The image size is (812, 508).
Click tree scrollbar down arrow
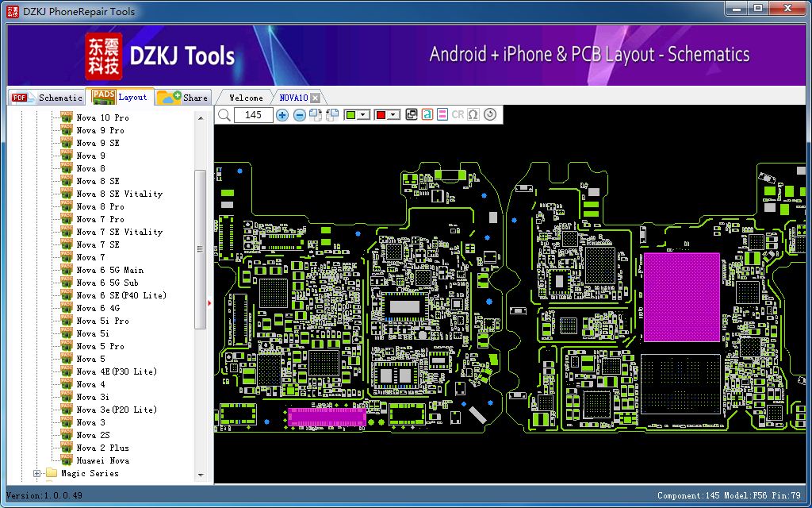(x=201, y=475)
